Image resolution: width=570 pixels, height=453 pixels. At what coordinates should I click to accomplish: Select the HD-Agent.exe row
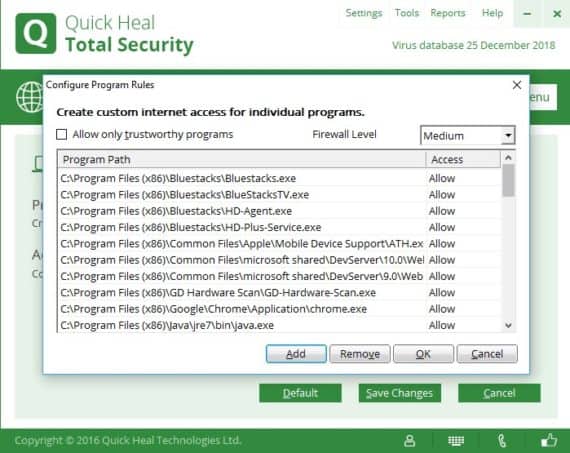[280, 211]
